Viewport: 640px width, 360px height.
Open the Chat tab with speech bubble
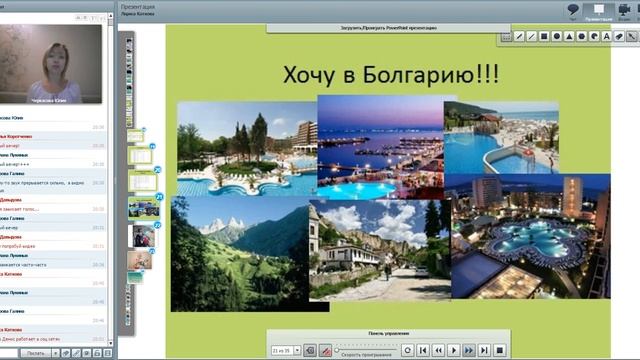pyautogui.click(x=573, y=11)
